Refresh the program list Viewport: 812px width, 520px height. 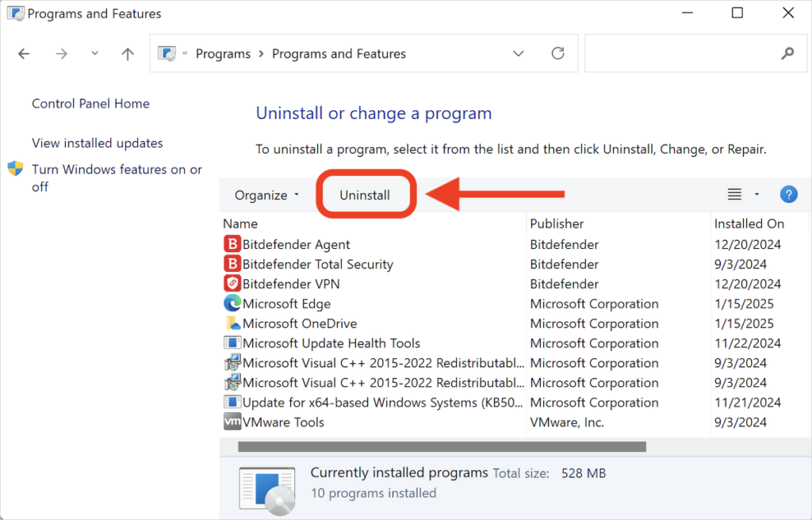(559, 53)
